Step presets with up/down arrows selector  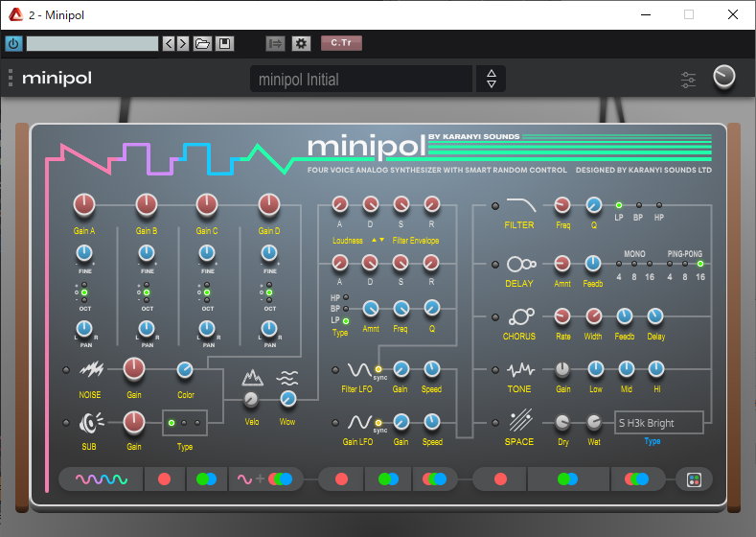pyautogui.click(x=492, y=79)
